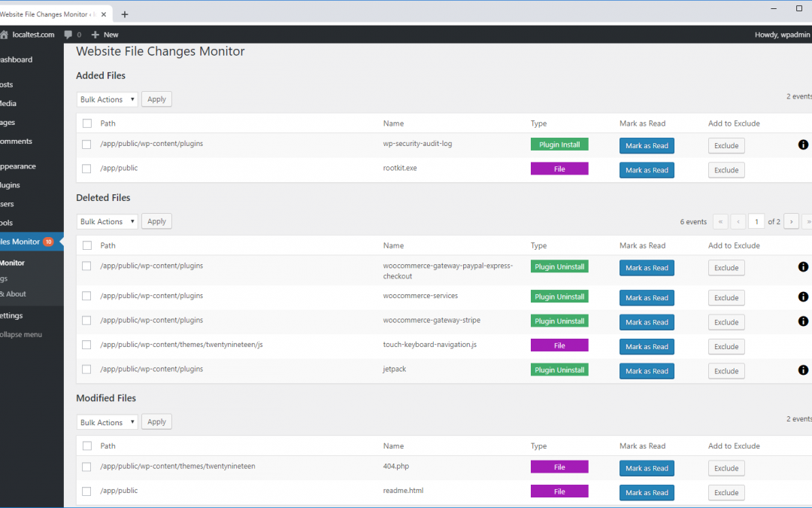This screenshot has height=508, width=812.
Task: Click the home icon beside localtest.com
Action: [x=4, y=35]
